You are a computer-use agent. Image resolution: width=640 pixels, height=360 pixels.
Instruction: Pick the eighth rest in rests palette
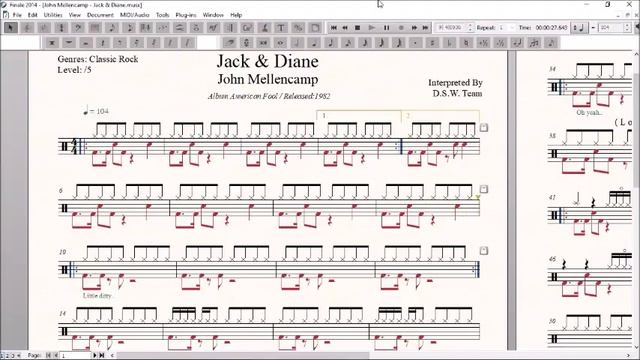(x=119, y=42)
